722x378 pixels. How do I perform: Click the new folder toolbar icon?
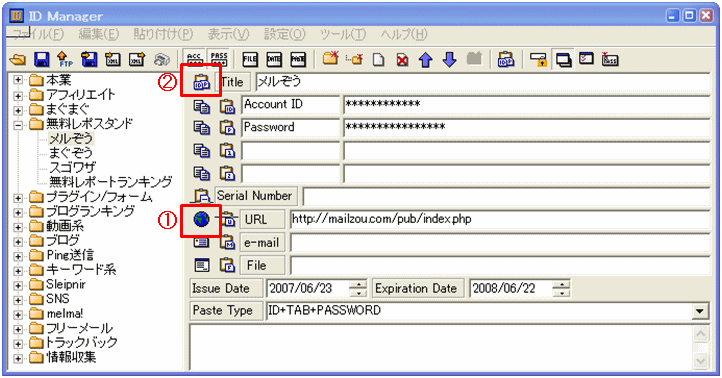click(330, 59)
